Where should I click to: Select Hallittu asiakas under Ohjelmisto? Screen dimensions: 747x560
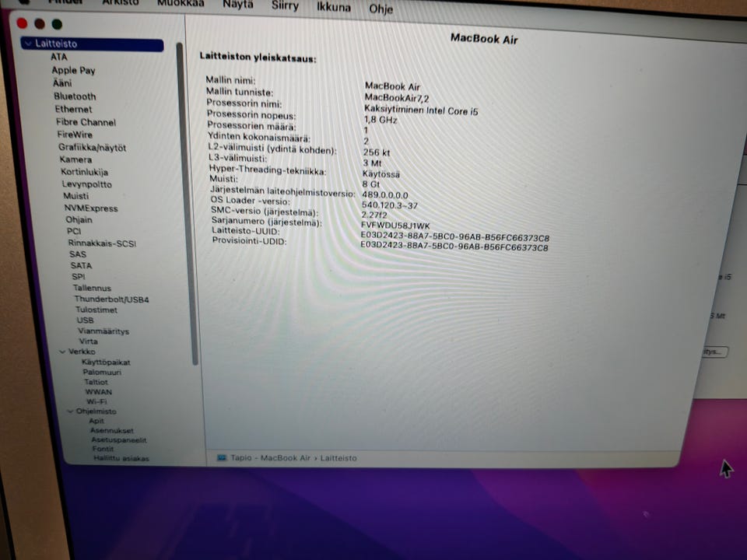pos(121,459)
